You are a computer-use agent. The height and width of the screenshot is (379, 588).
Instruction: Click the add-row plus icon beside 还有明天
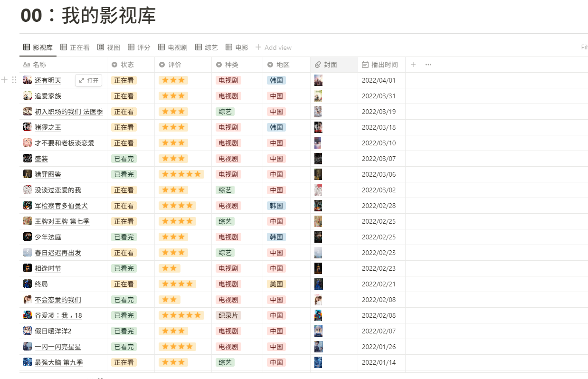click(5, 80)
